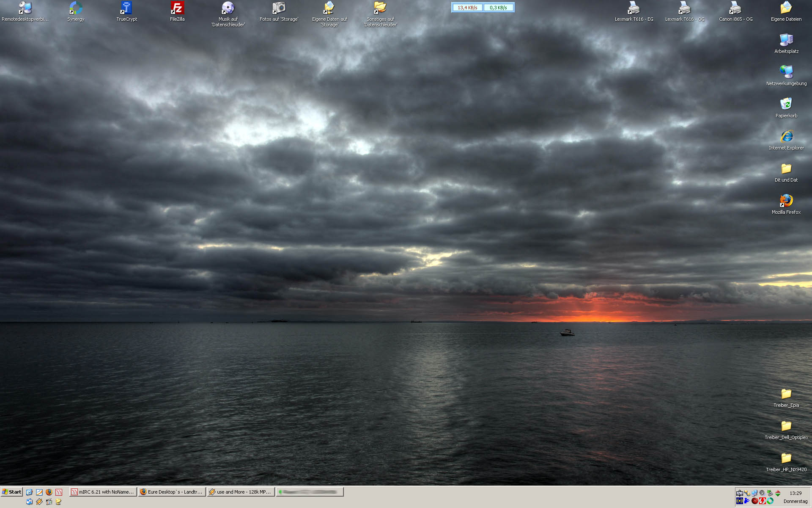Switch to the mIRC 6.21 taskbar window
Viewport: 812px width, 508px height.
click(x=103, y=492)
